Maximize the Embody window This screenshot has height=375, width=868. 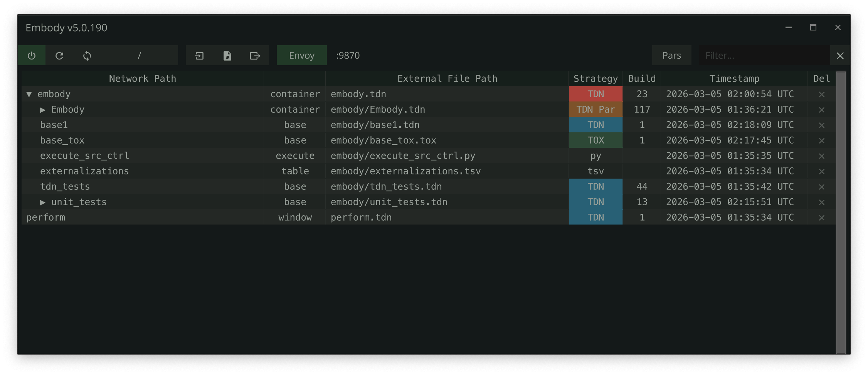pos(813,27)
